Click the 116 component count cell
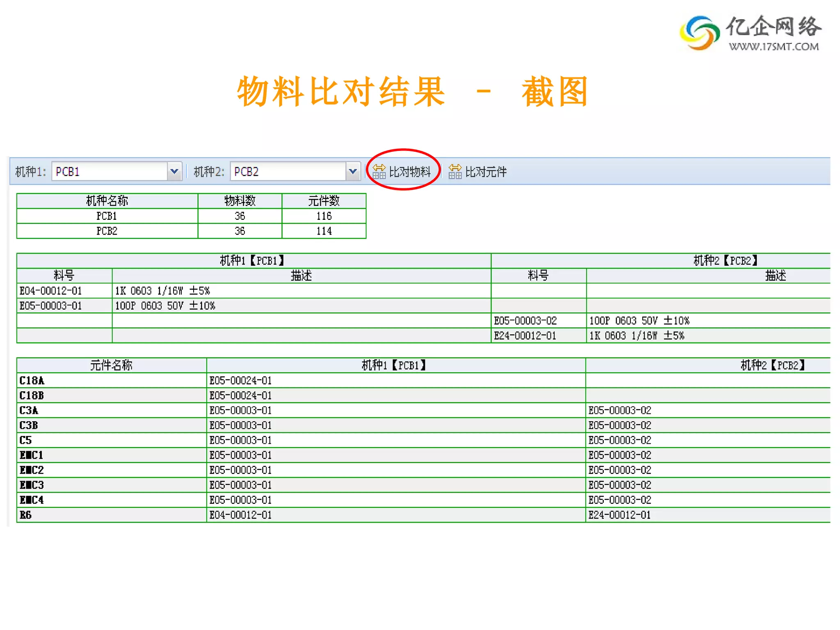The image size is (840, 630). [324, 216]
